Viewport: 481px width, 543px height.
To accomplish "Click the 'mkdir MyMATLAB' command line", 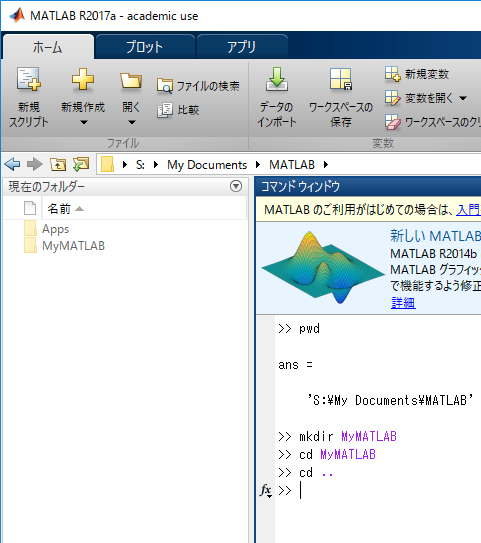I will pos(337,436).
